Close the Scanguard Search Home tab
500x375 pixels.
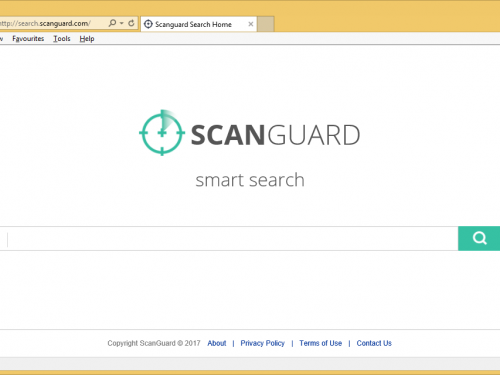251,24
